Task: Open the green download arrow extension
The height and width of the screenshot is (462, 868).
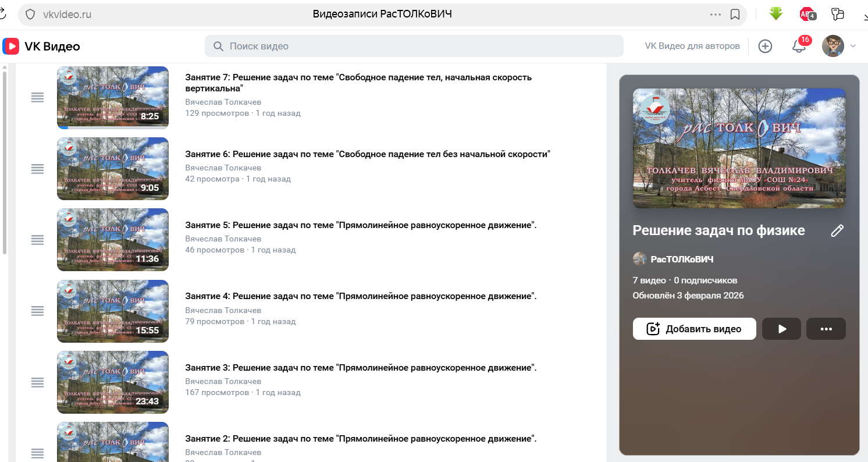Action: point(775,14)
